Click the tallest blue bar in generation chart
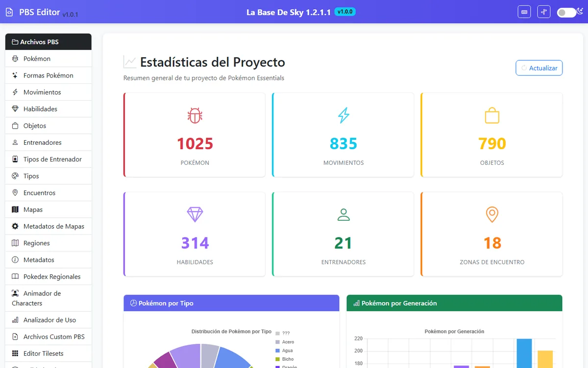 524,353
